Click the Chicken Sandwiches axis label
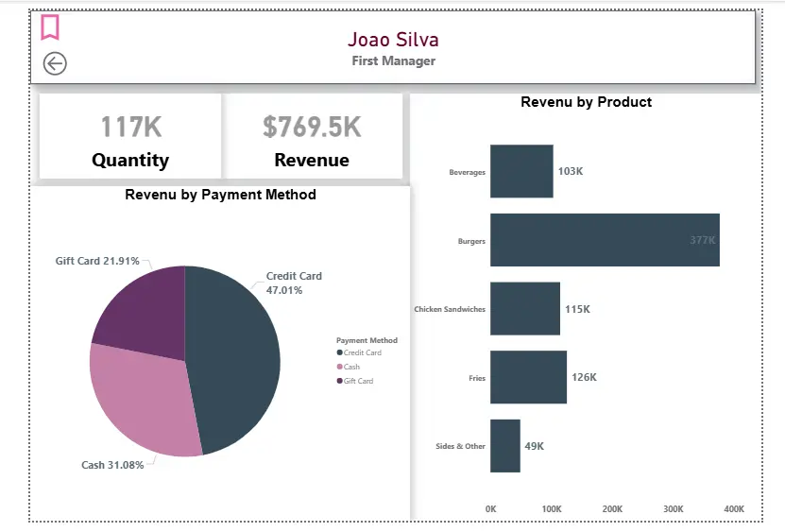 pos(450,309)
